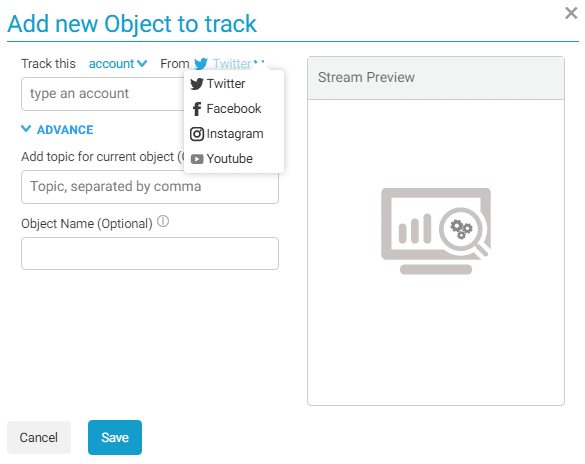Save the new tracked object
Viewport: 585px width, 464px height.
115,438
